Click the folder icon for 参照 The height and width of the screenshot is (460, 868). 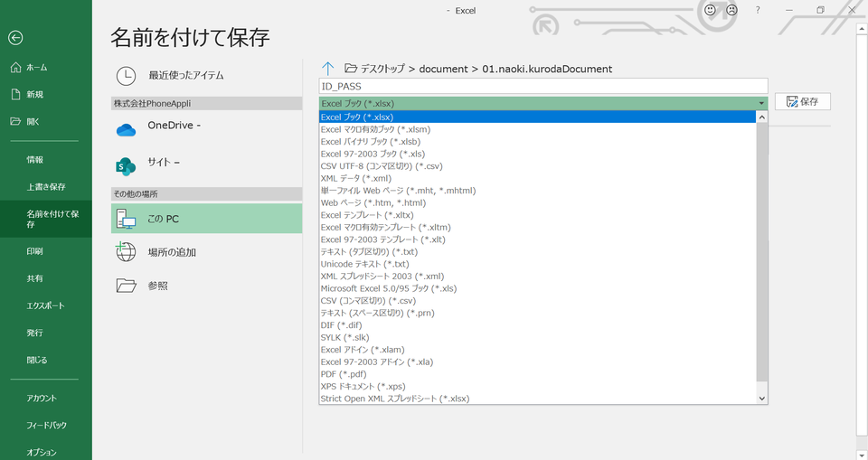coord(127,286)
